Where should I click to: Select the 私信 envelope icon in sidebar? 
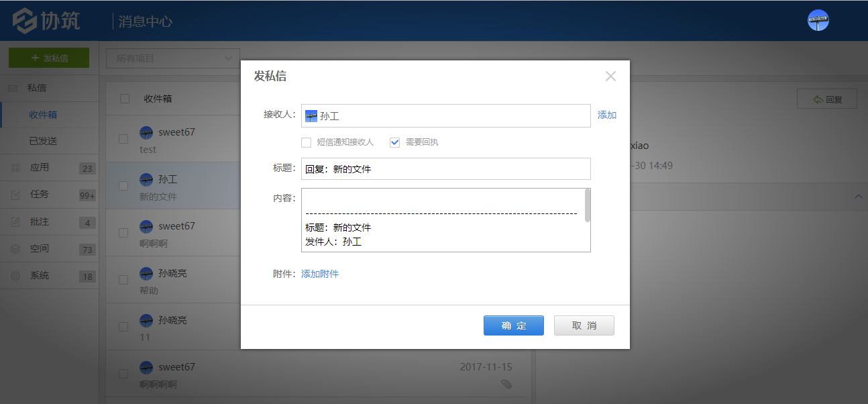coord(13,87)
